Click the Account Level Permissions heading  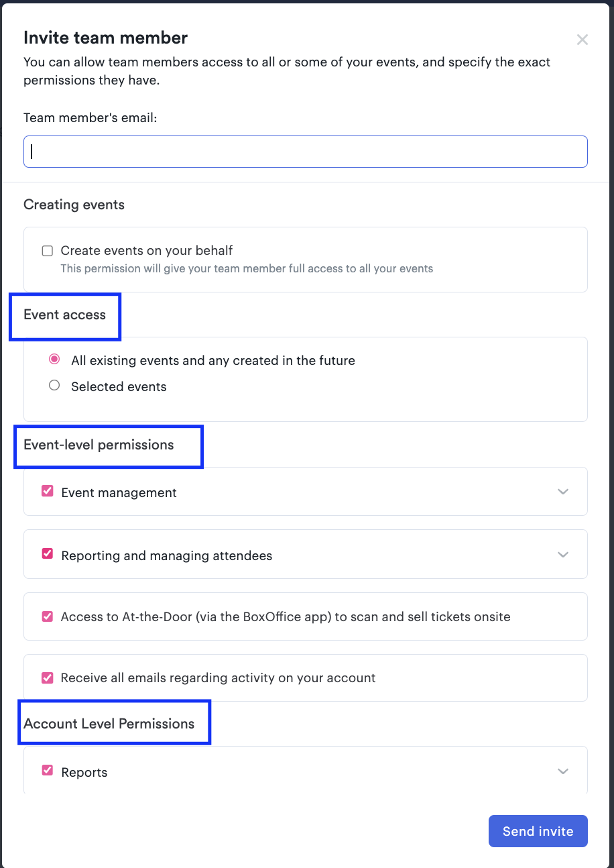tap(109, 724)
